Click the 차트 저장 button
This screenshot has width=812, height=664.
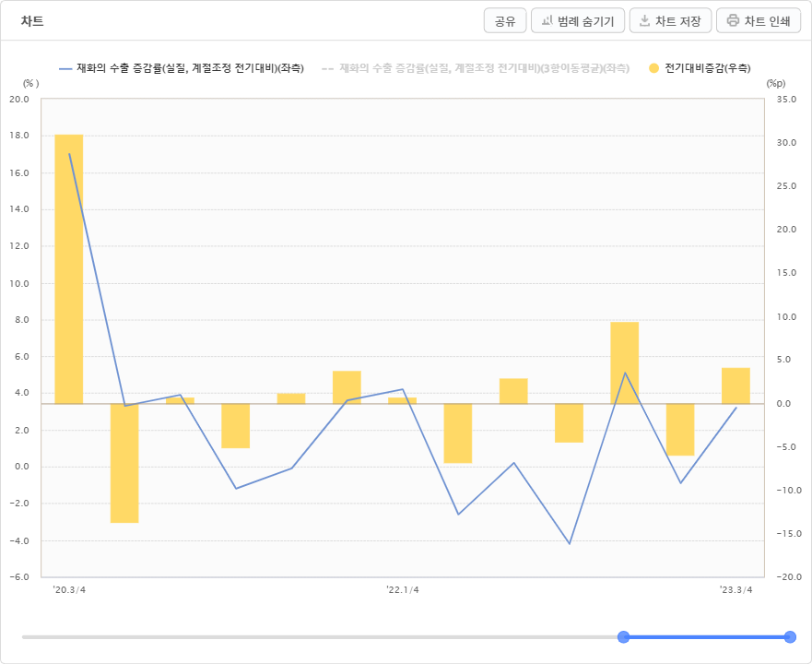[x=670, y=20]
